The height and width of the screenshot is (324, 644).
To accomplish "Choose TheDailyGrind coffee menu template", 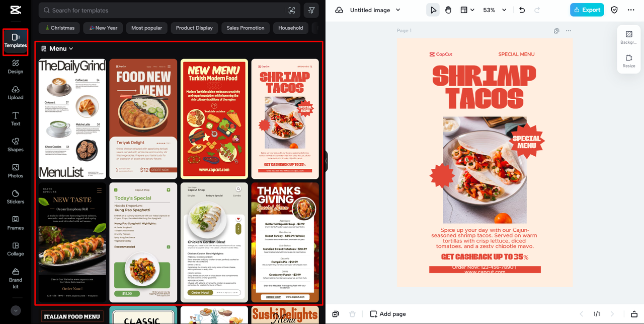I will (x=72, y=119).
